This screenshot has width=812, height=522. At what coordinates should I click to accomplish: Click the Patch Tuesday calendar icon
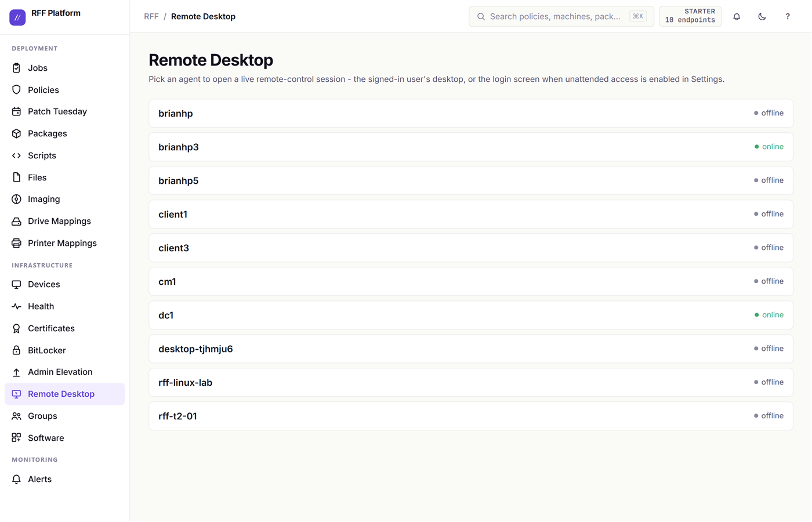16,111
